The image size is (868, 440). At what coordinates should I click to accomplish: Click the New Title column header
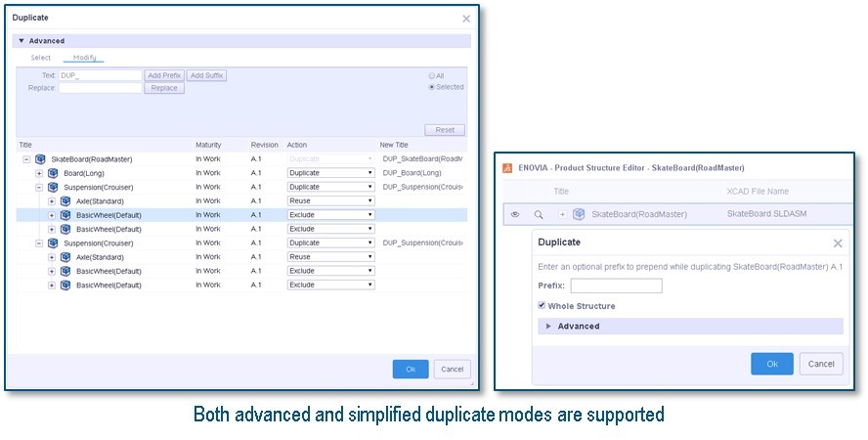tap(394, 145)
